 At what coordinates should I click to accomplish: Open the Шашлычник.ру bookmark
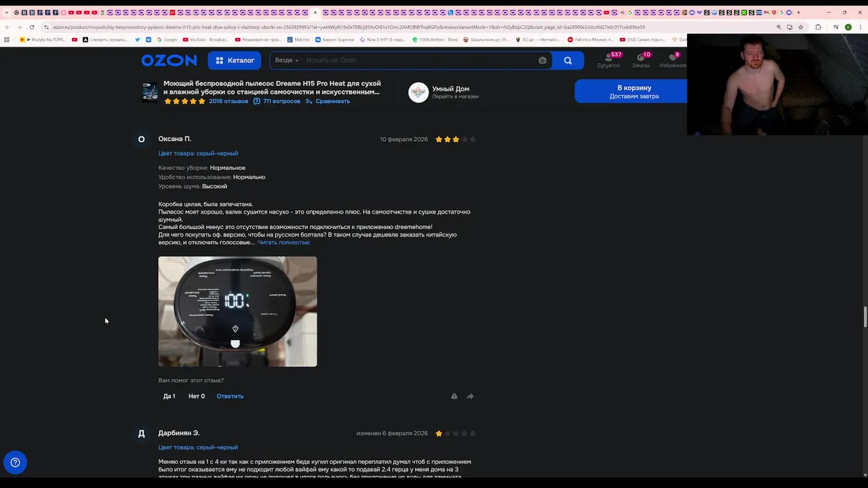(486, 39)
